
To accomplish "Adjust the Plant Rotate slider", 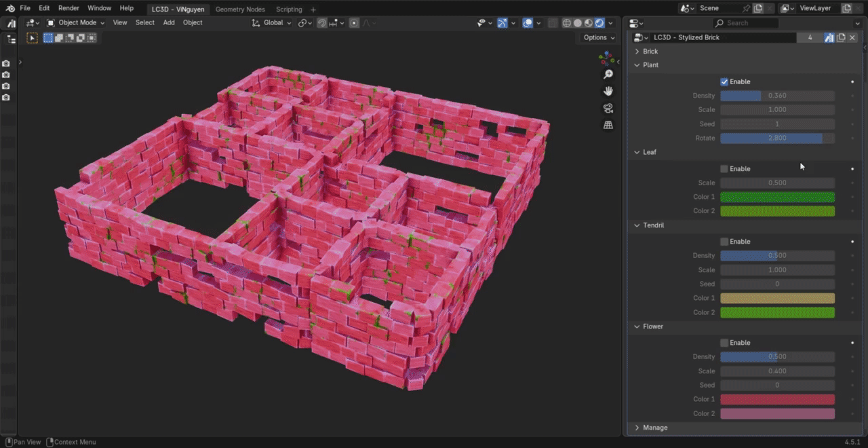I will pos(777,138).
